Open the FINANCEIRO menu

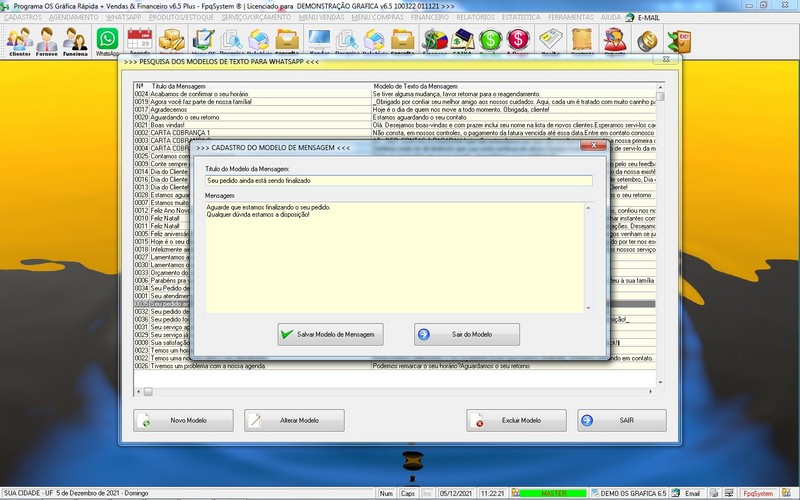(430, 17)
